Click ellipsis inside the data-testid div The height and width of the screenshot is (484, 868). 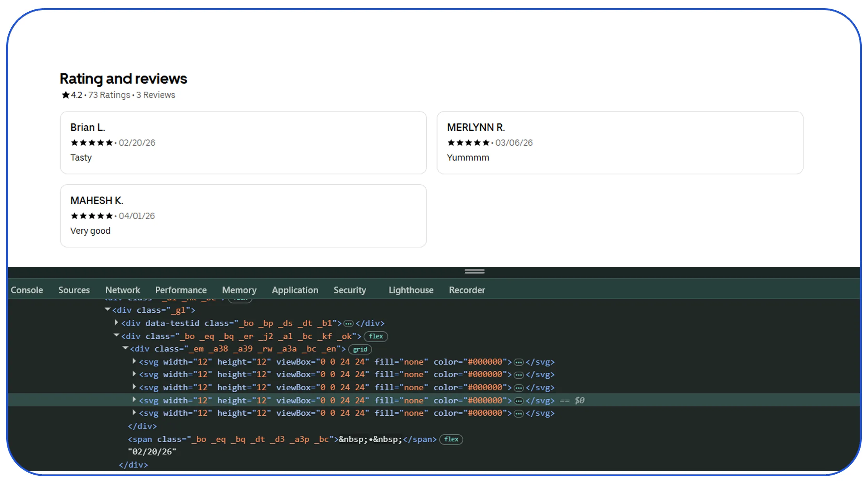point(348,324)
